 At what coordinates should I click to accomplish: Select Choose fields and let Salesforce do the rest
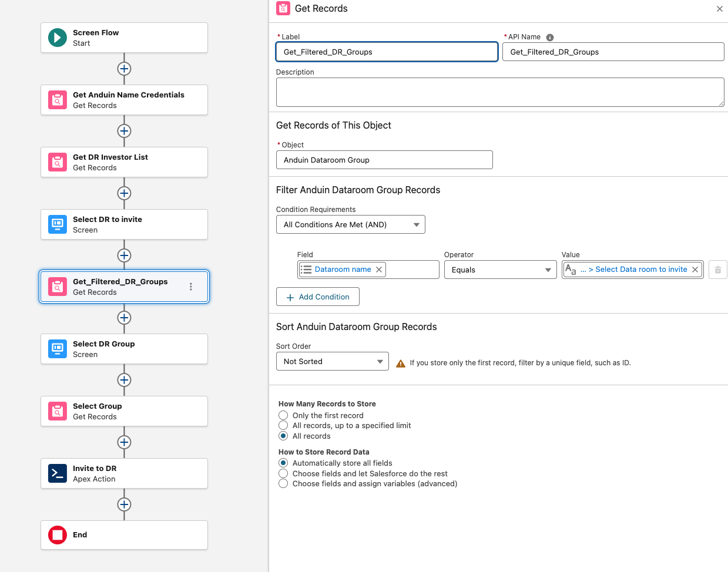coord(283,473)
